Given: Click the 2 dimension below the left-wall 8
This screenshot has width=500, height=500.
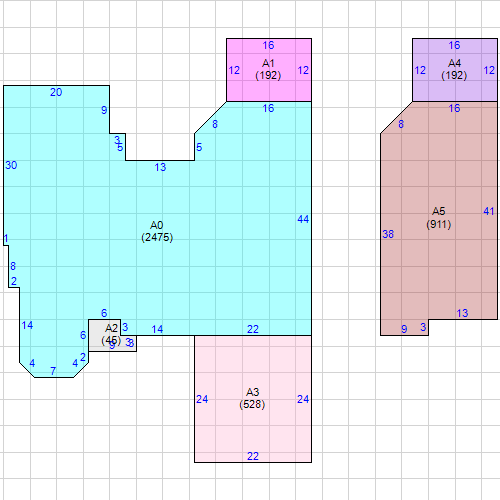Looking at the screenshot, I should (x=14, y=281).
